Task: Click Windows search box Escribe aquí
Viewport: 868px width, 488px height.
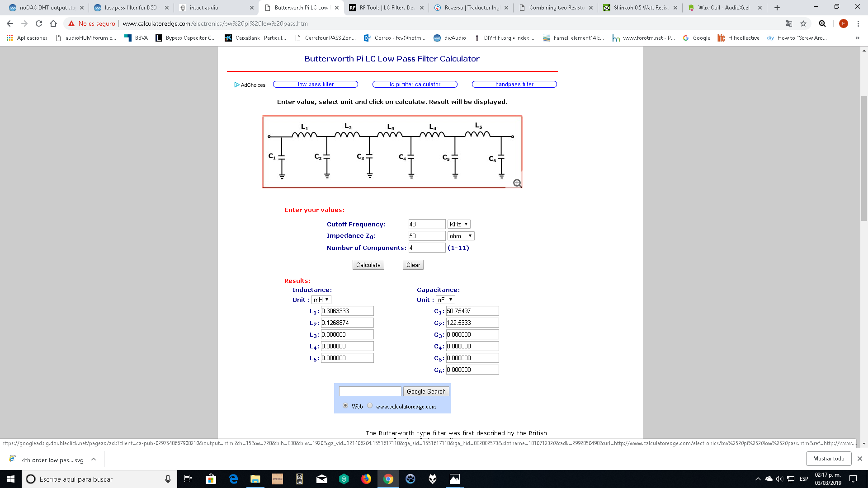Action: click(99, 479)
